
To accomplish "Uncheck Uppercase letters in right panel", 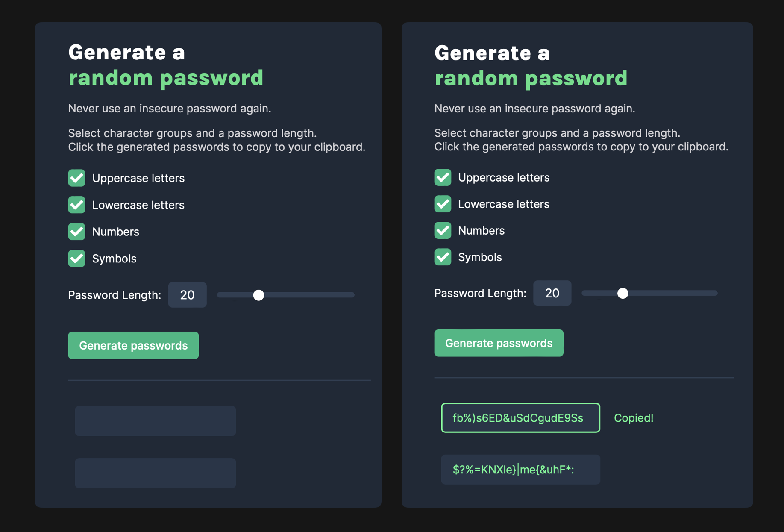I will tap(443, 177).
